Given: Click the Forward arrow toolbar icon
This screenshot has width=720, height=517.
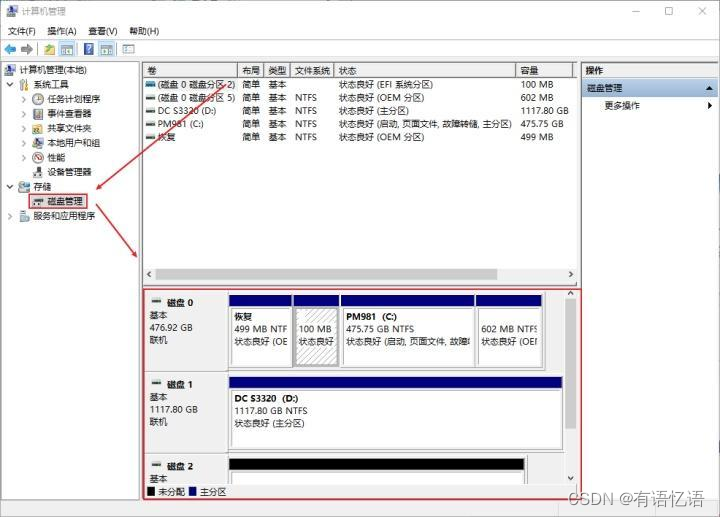Looking at the screenshot, I should click(27, 49).
